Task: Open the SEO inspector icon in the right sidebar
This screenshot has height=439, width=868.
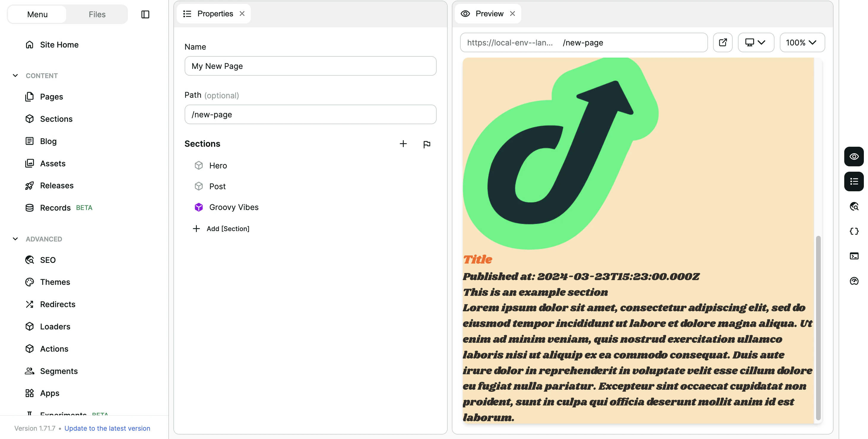Action: [x=854, y=206]
